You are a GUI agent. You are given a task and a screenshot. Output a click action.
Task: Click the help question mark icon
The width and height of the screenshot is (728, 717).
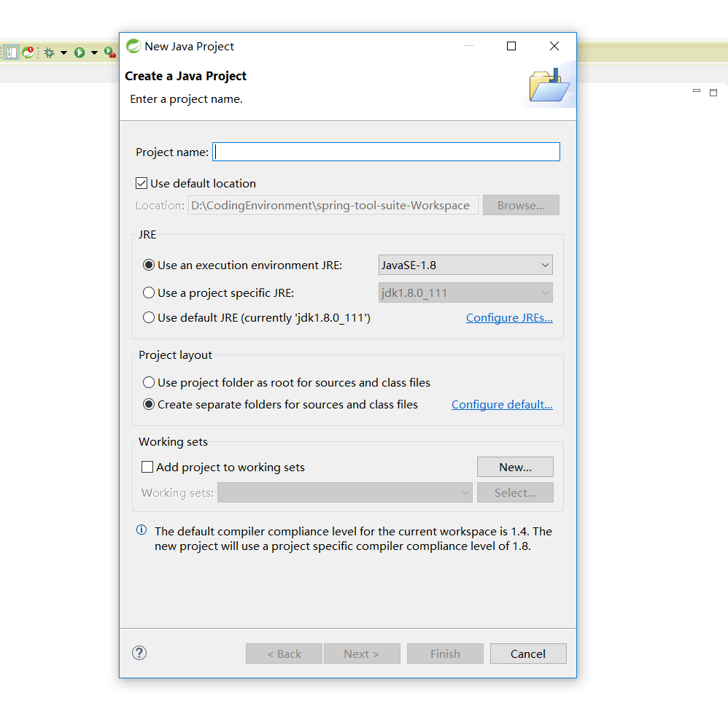coord(139,653)
